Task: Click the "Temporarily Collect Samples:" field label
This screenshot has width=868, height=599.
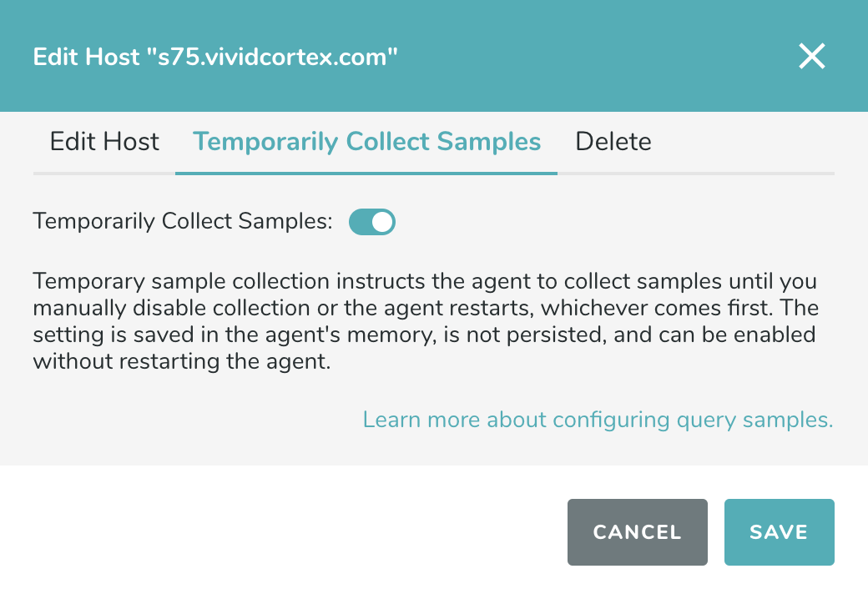Action: (183, 222)
